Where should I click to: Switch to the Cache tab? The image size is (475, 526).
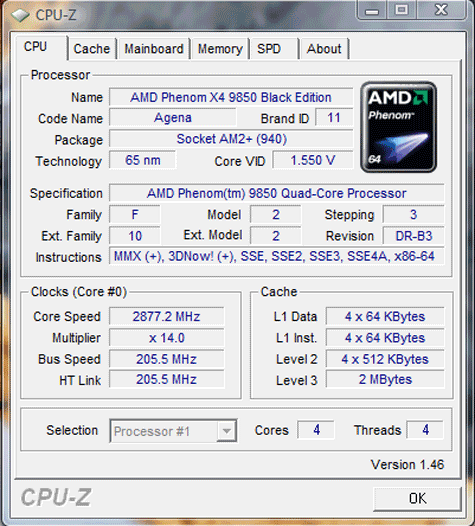point(92,49)
